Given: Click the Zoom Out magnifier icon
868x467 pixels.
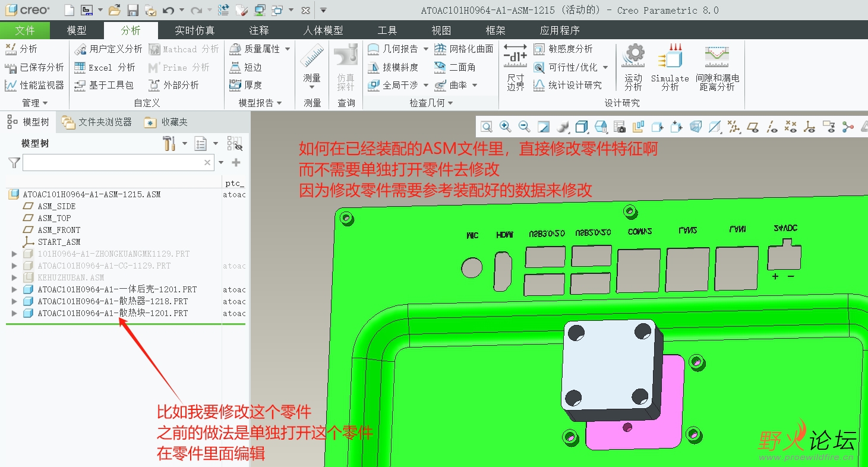Looking at the screenshot, I should pos(525,127).
